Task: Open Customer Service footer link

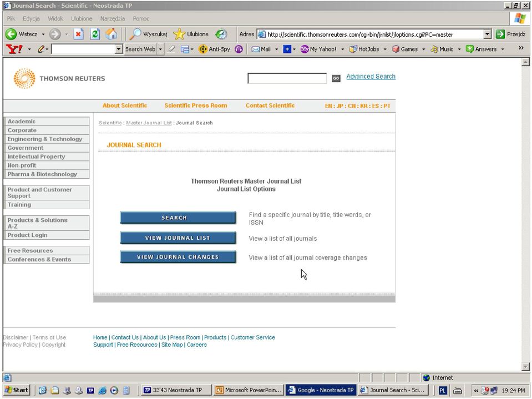Action: coord(253,337)
